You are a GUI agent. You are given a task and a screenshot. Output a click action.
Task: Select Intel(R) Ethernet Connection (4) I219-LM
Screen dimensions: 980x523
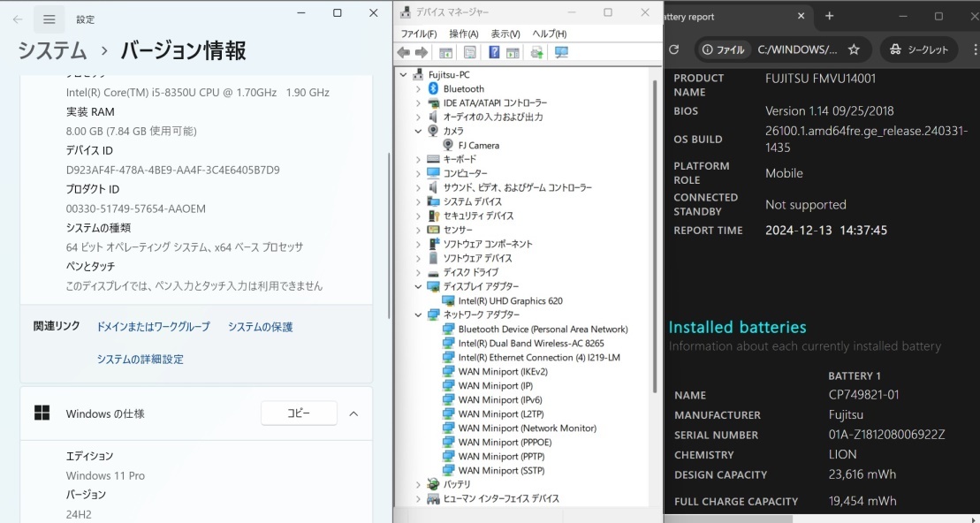pos(539,358)
